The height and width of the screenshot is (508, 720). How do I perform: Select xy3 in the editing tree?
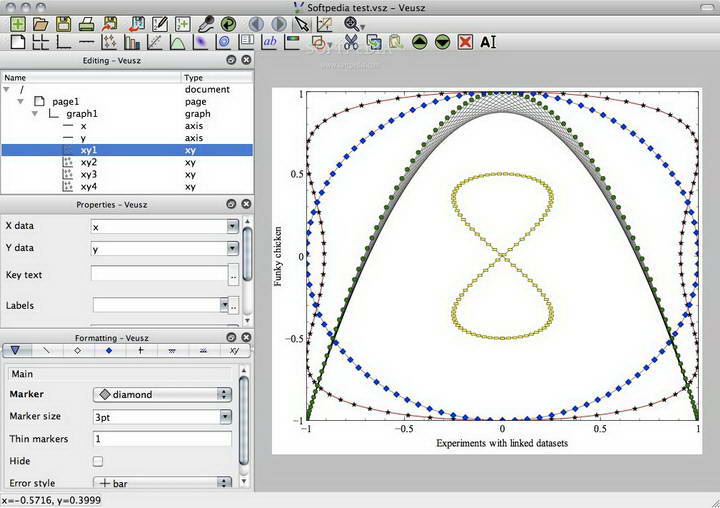pyautogui.click(x=88, y=174)
